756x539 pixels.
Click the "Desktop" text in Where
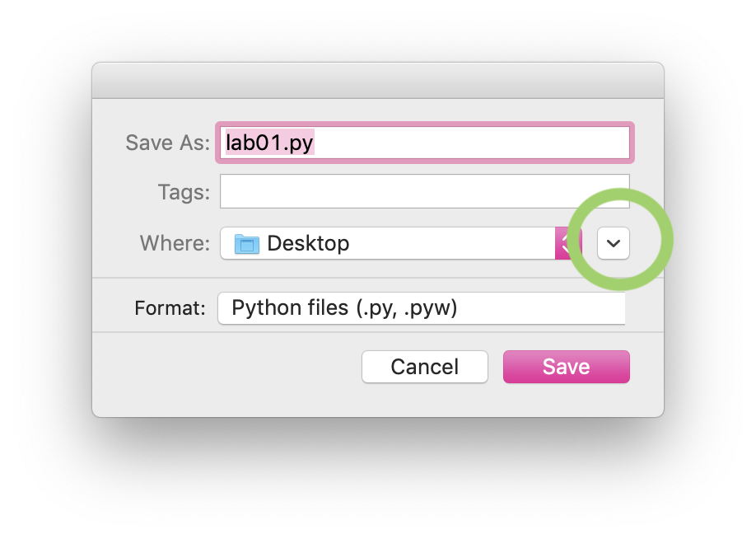[x=308, y=243]
